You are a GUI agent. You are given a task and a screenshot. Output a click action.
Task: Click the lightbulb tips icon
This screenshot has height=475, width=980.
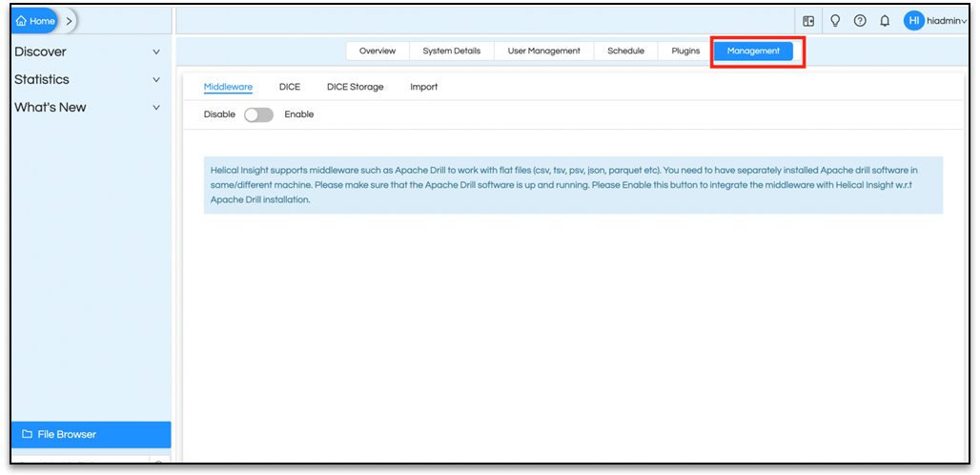pos(834,21)
